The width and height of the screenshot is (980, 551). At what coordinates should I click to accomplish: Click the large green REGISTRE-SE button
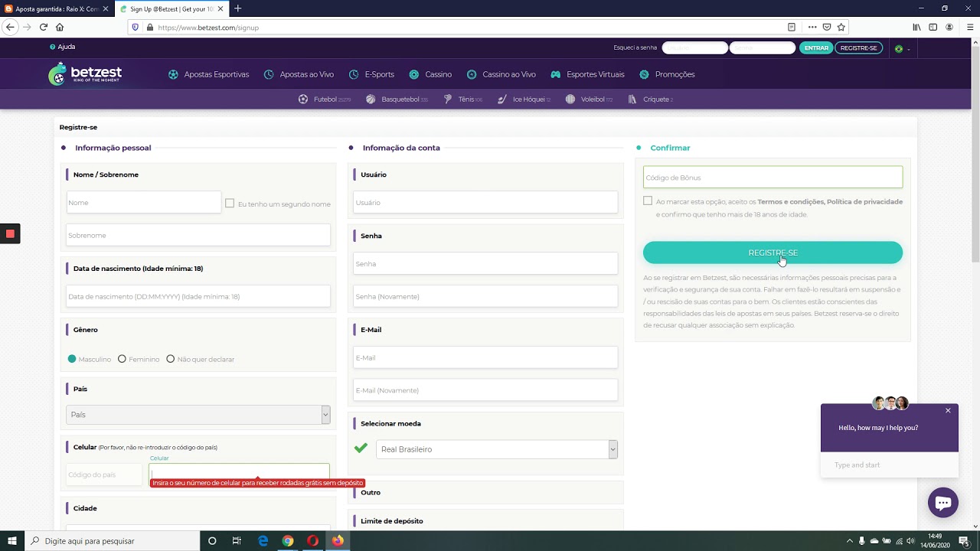pos(773,253)
